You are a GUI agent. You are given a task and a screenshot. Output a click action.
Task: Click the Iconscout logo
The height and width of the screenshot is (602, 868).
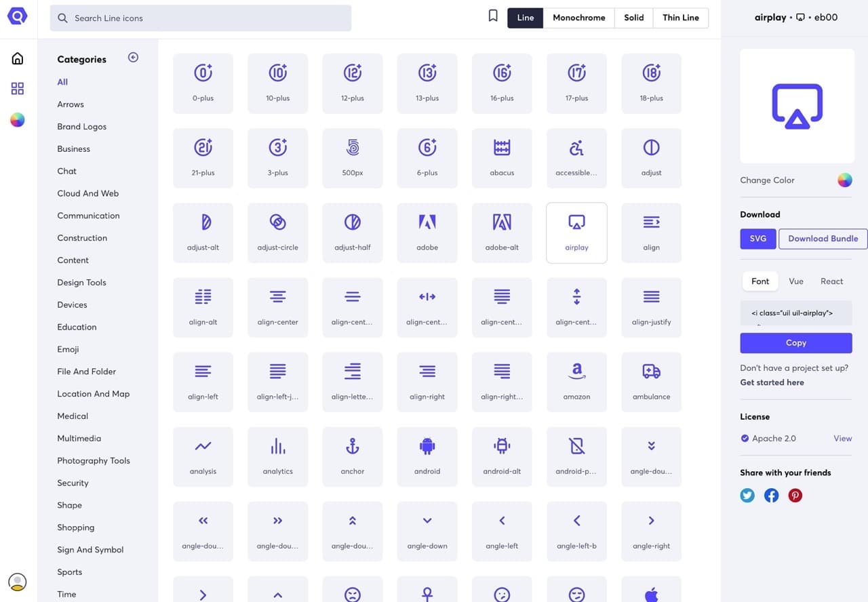click(x=18, y=16)
